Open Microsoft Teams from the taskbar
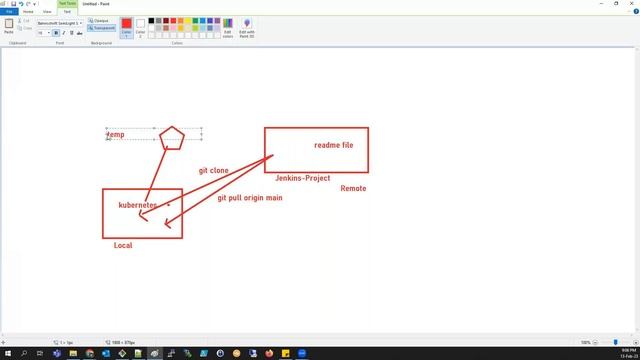This screenshot has width=640, height=360. [57, 353]
